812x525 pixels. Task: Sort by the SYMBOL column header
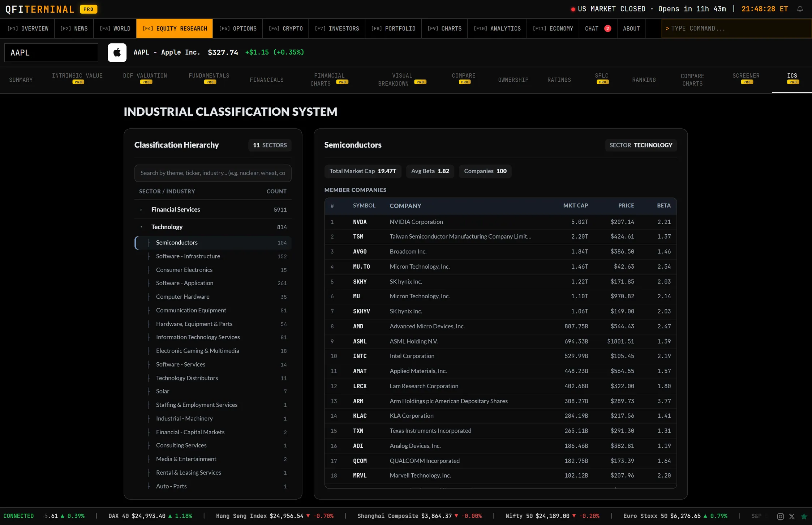(x=364, y=206)
